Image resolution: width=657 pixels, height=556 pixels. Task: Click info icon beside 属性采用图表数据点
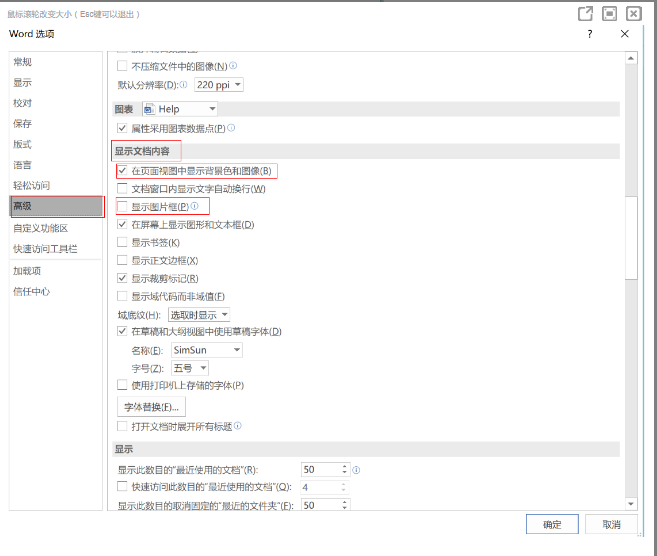pyautogui.click(x=231, y=128)
